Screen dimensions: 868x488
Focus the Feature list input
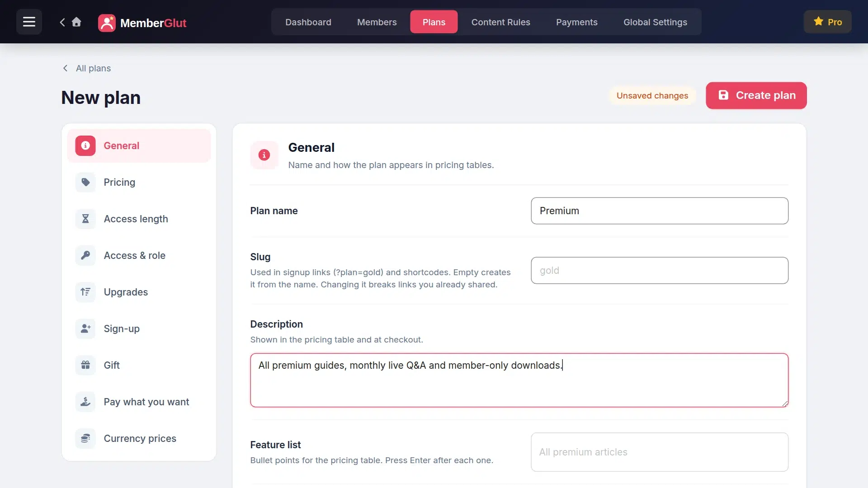pyautogui.click(x=660, y=452)
